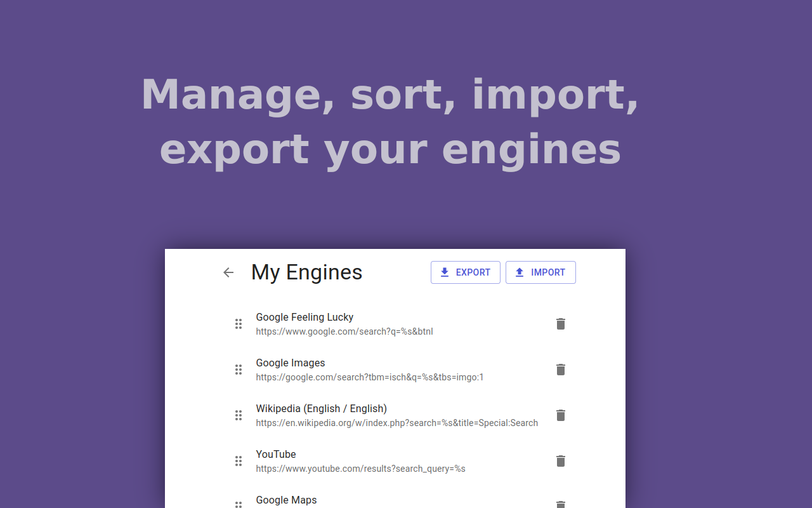812x508 pixels.
Task: Click the upload icon inside the Import button
Action: (520, 272)
